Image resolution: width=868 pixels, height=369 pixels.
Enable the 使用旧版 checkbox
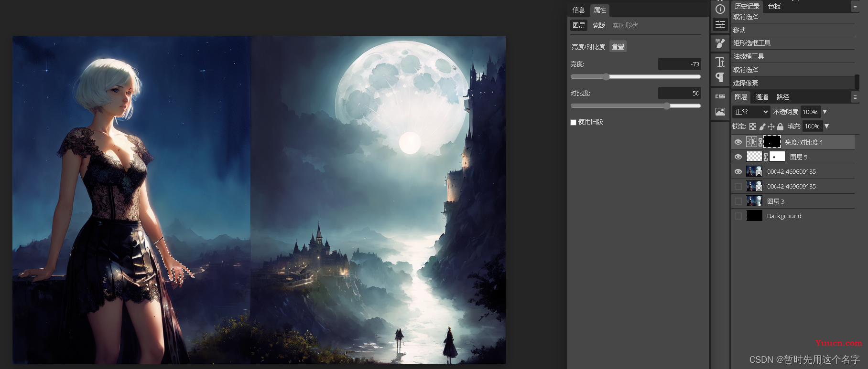click(x=573, y=122)
